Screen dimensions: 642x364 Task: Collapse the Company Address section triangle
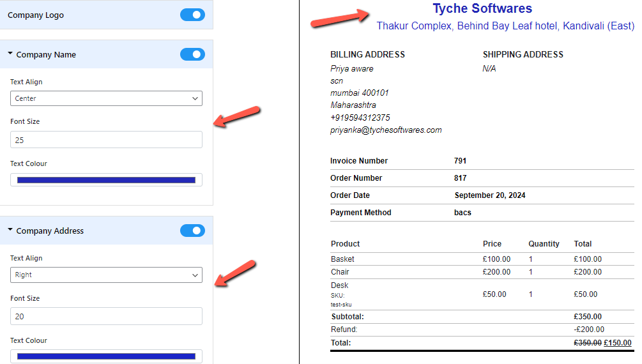(10, 230)
